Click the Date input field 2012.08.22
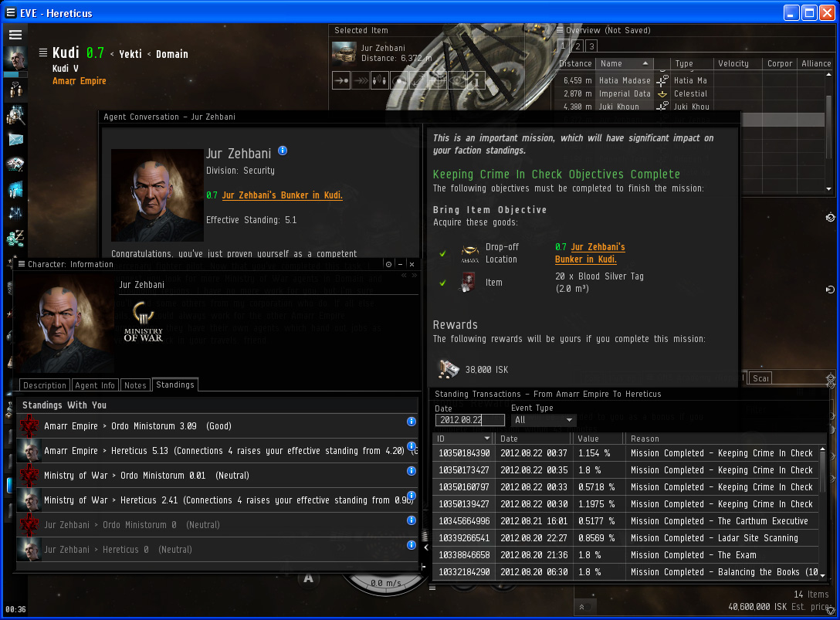 pyautogui.click(x=470, y=420)
